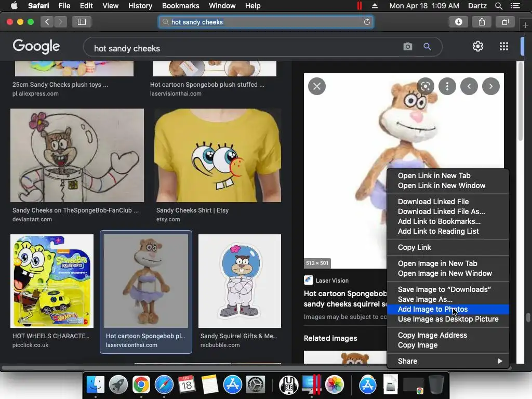
Task: Click the Safari address bar field
Action: [x=266, y=22]
